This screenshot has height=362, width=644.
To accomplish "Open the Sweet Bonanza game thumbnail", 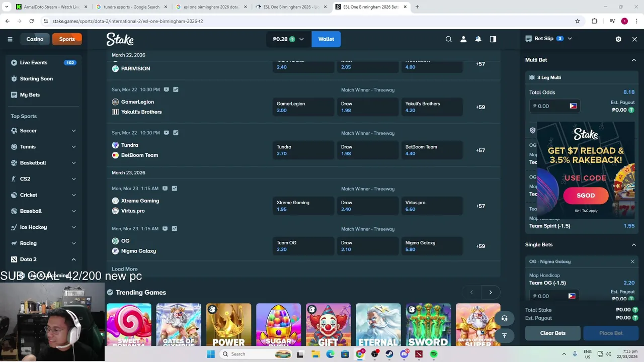I will [x=129, y=325].
